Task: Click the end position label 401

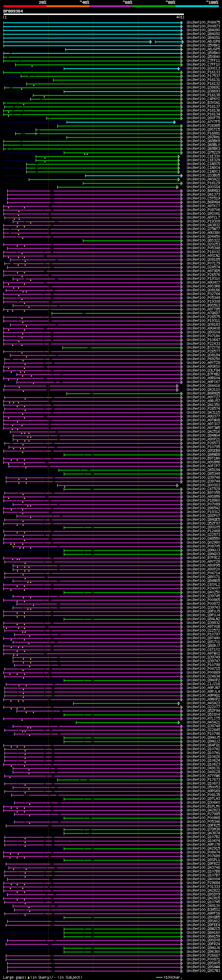Action: tap(179, 17)
